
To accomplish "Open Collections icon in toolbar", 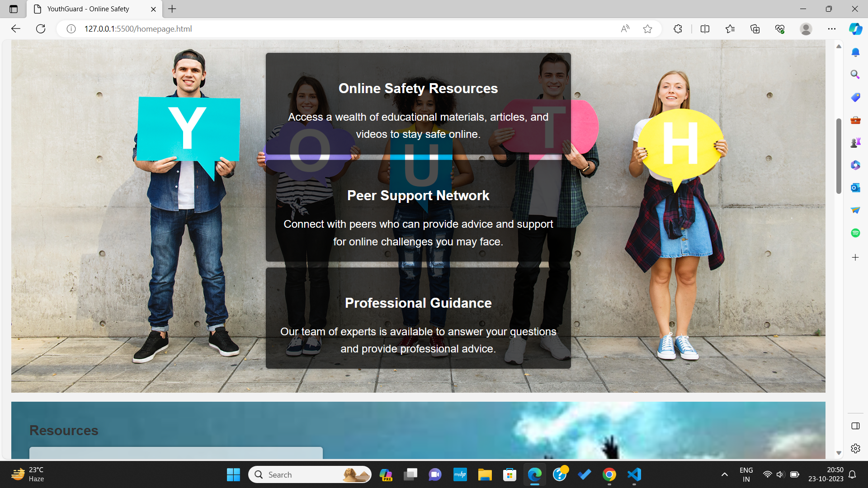I will pos(755,29).
